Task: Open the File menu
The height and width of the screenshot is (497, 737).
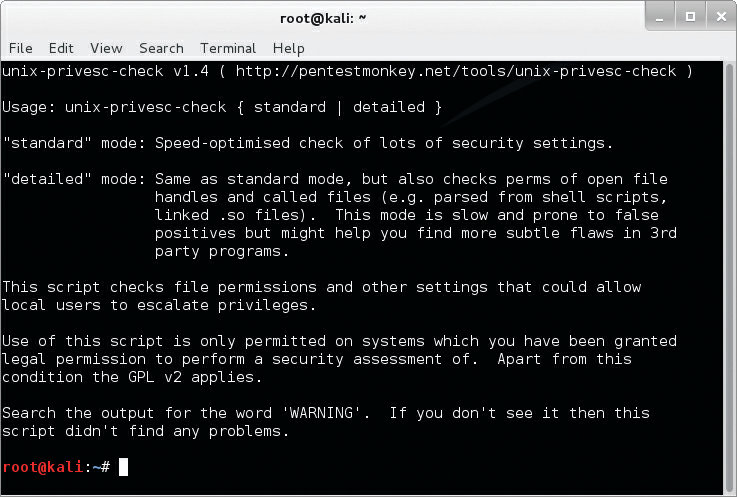Action: tap(20, 48)
